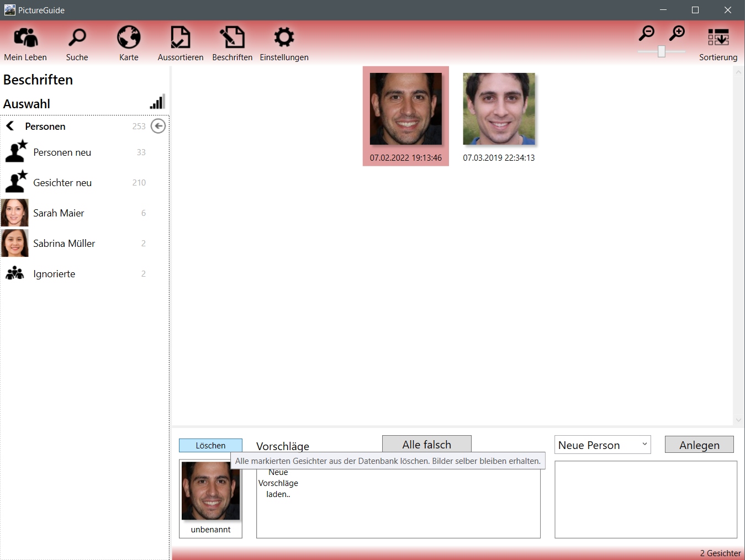Click the 2 Gesichter status text
The width and height of the screenshot is (745, 560).
click(x=720, y=553)
